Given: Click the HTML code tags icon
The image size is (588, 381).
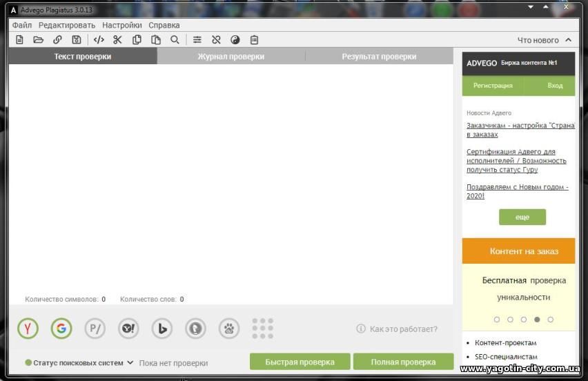Looking at the screenshot, I should pos(99,40).
